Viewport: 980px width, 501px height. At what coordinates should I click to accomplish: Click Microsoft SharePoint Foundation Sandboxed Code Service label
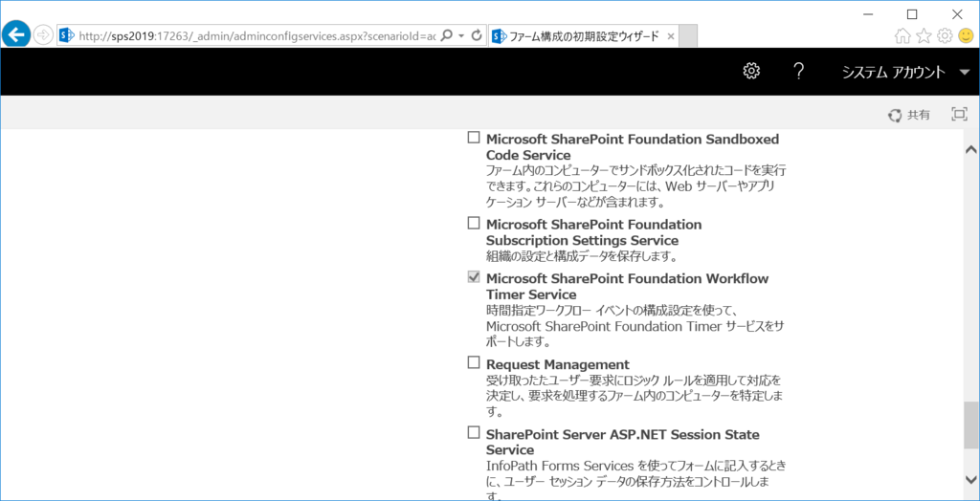[633, 146]
